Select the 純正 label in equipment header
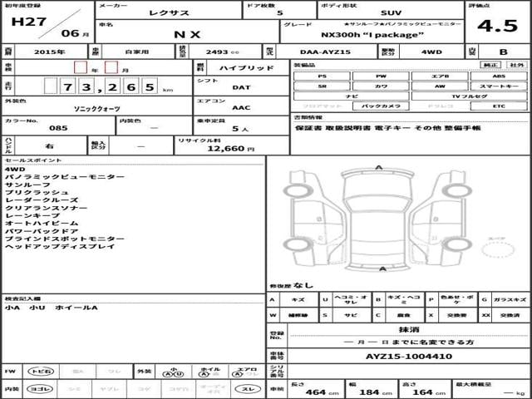 pos(491,64)
